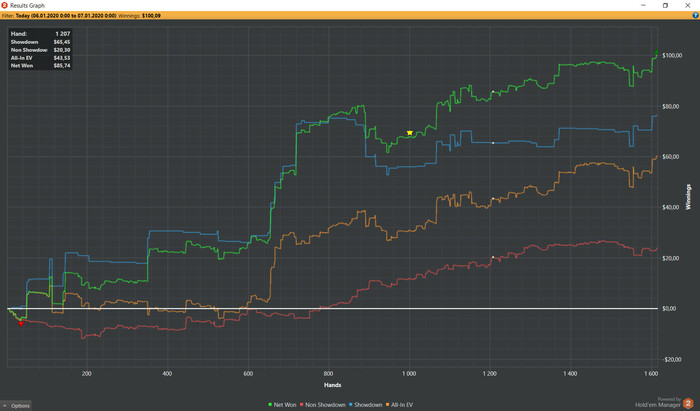The width and height of the screenshot is (700, 411).
Task: Click the Winnings y-axis title
Action: [x=688, y=197]
